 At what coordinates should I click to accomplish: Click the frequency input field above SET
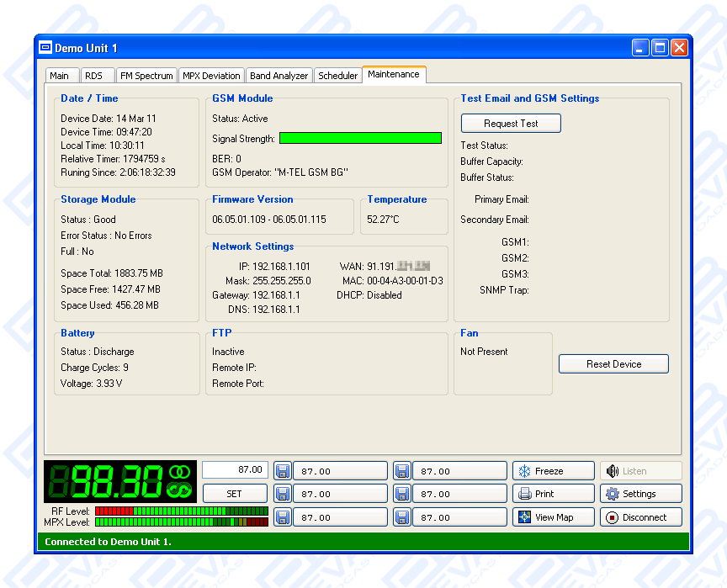point(235,470)
